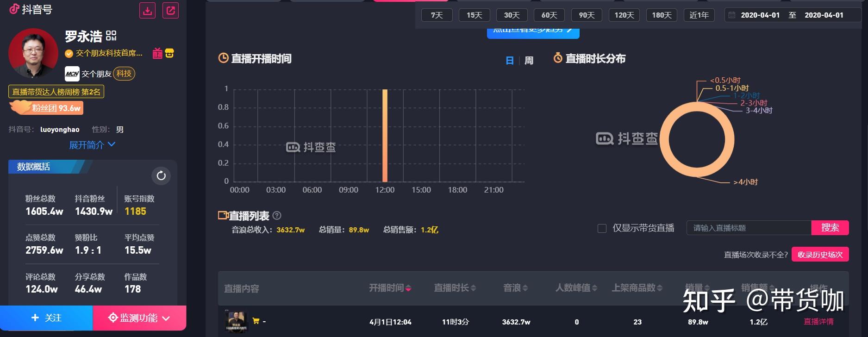Follow account with 关注 button
Screen dimensions: 868x337
pos(46,318)
